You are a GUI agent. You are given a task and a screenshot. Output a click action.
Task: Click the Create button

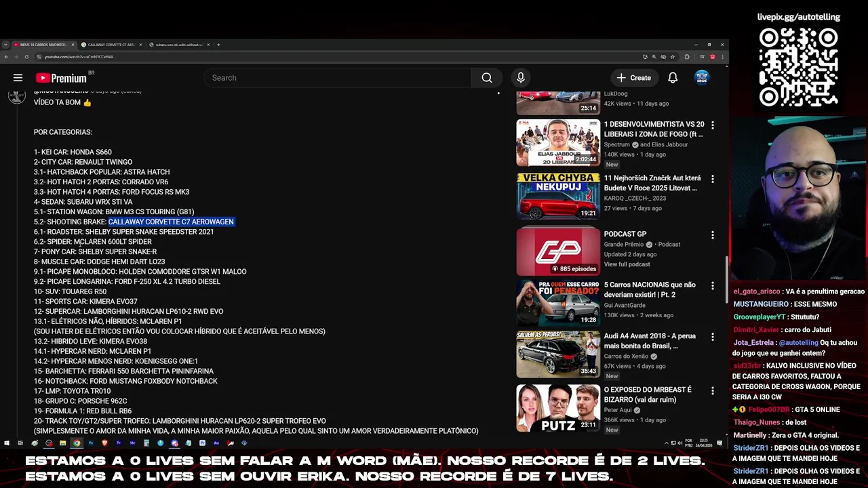pyautogui.click(x=634, y=78)
